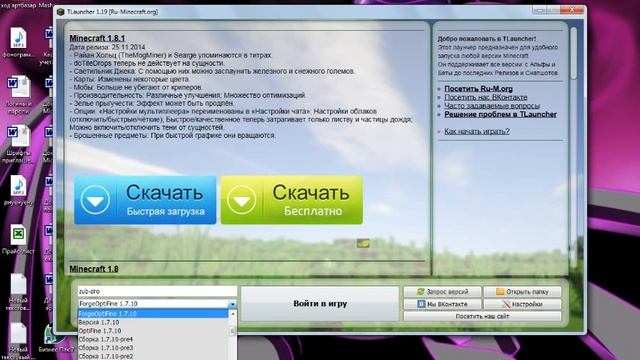
Task: Click the 'Войти в игру' button
Action: (x=320, y=304)
